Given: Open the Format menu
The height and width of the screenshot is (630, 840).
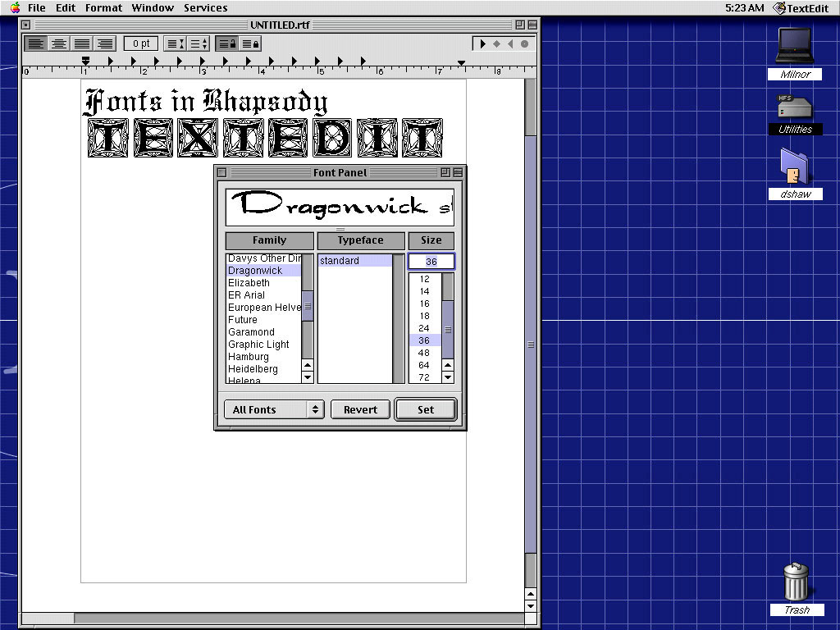Looking at the screenshot, I should 103,7.
